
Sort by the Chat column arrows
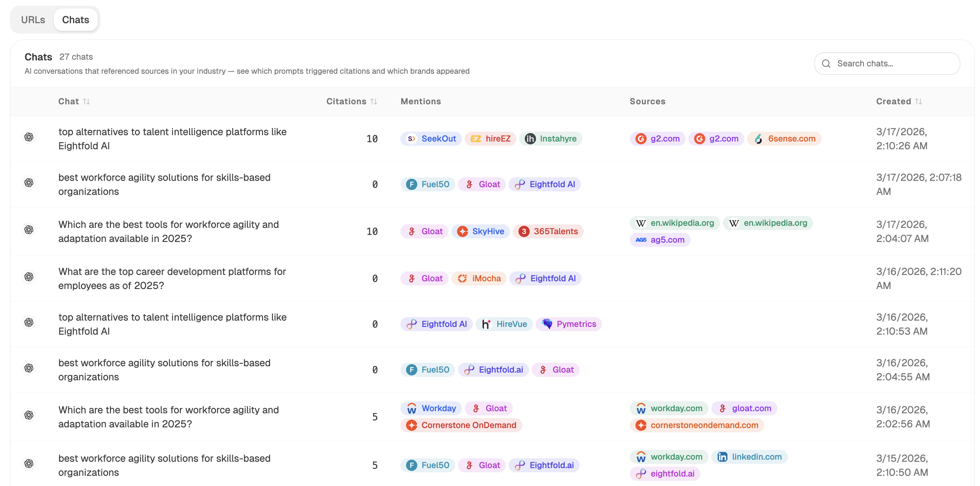pos(86,101)
